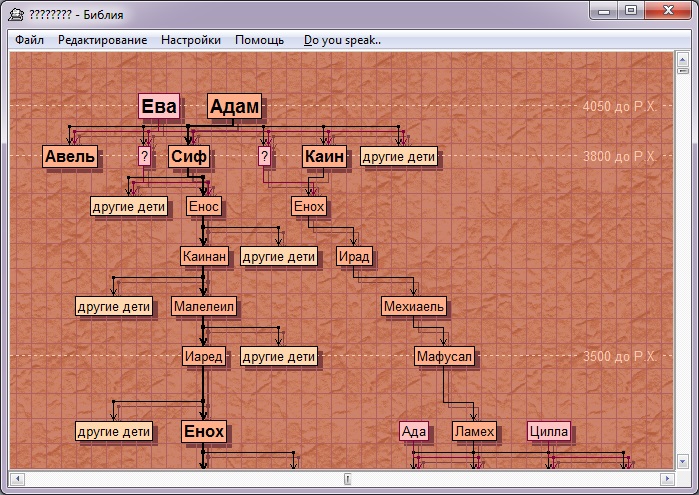
Task: Click the horizontal scrollbar thumb
Action: click(x=346, y=478)
